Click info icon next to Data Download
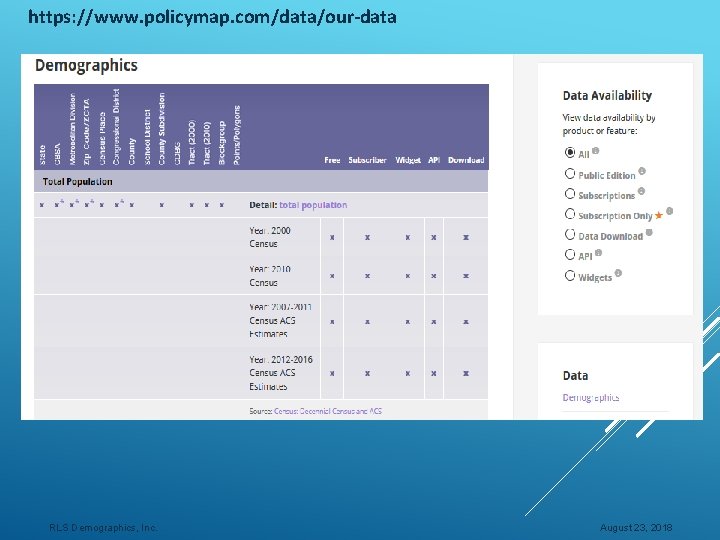Viewport: 720px width, 540px height. (649, 232)
